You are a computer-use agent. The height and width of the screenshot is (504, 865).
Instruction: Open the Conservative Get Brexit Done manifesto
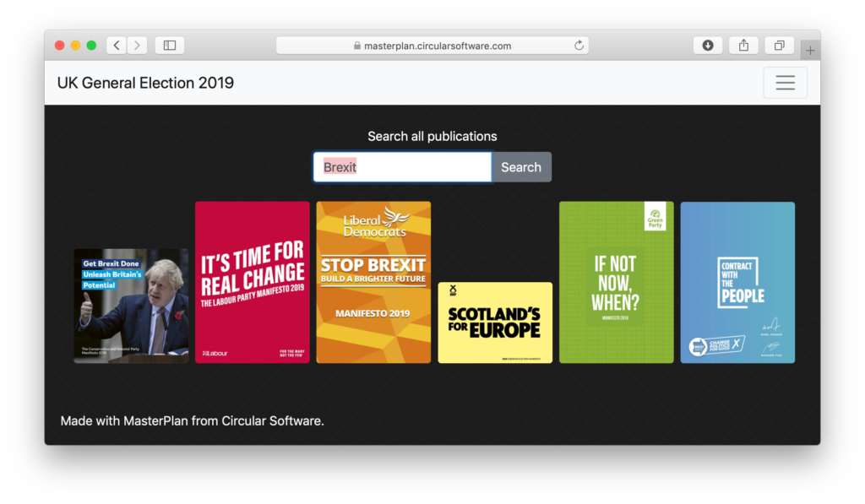pyautogui.click(x=131, y=306)
